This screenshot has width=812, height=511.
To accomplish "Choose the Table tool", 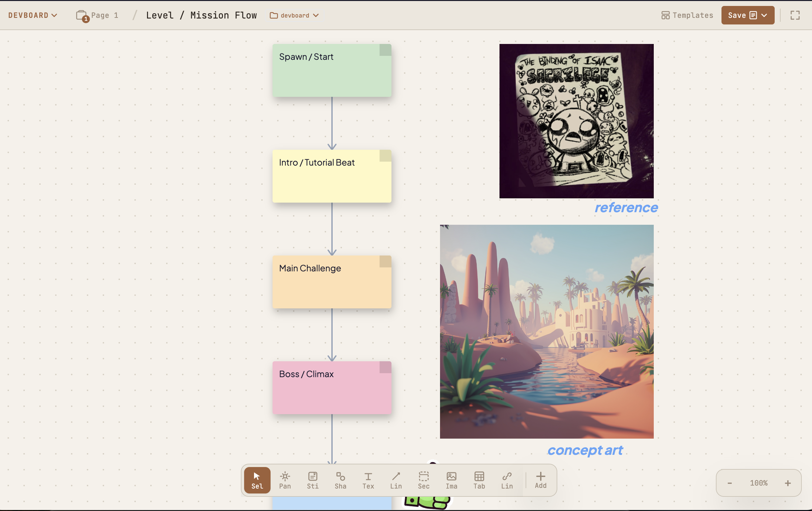I will pyautogui.click(x=479, y=480).
